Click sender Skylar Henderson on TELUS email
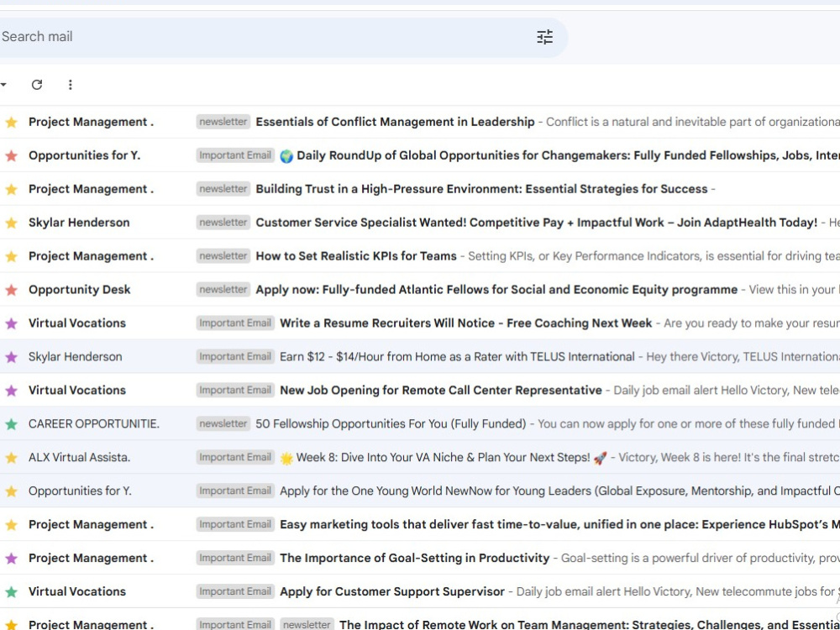This screenshot has height=630, width=840. point(75,357)
